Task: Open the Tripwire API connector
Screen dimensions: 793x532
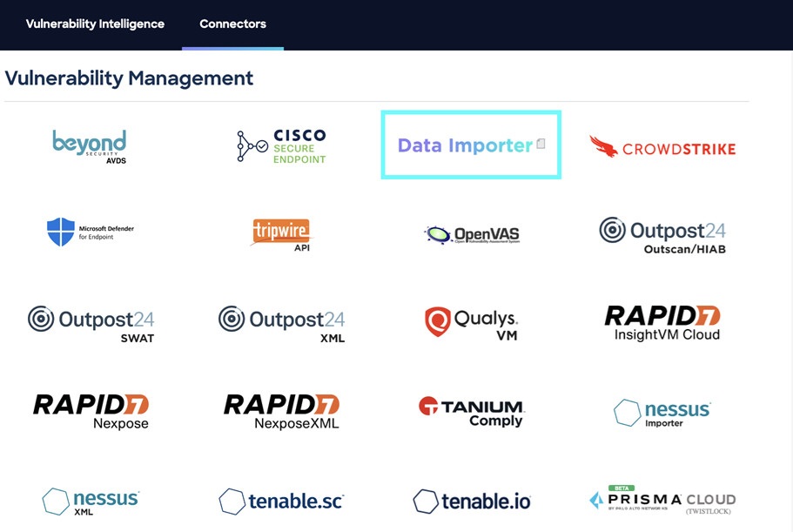Action: pyautogui.click(x=282, y=234)
